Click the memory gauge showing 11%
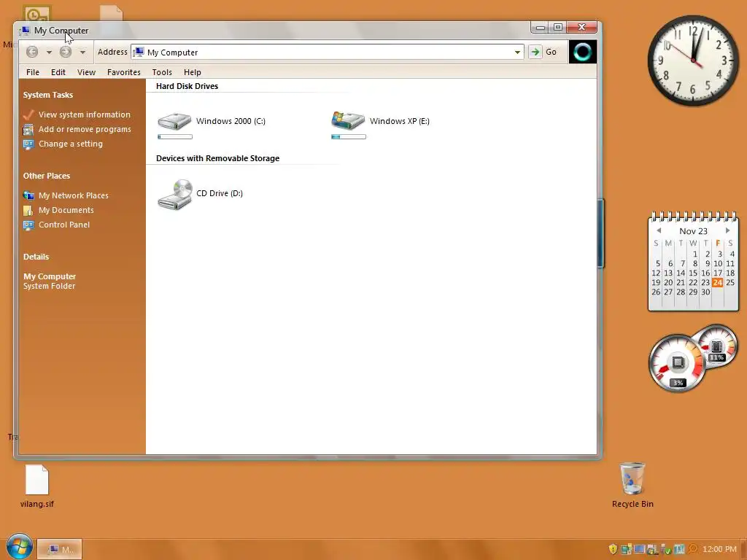The width and height of the screenshot is (747, 560). pyautogui.click(x=719, y=345)
